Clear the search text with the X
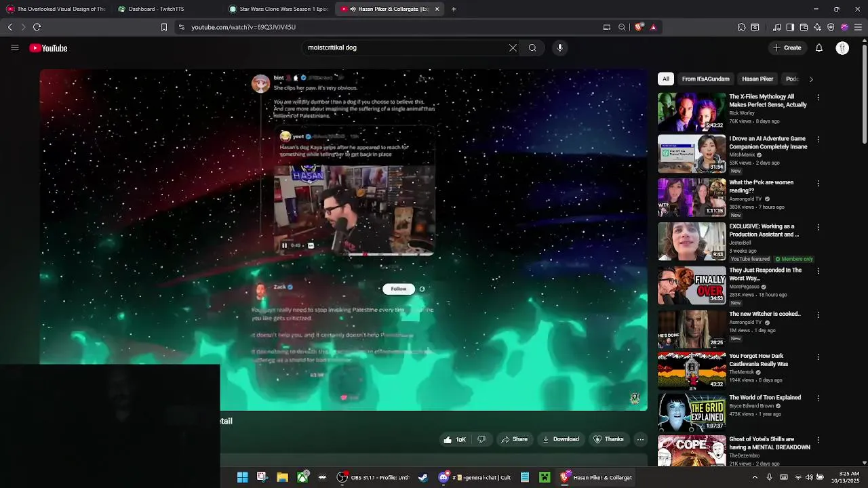 [x=513, y=47]
